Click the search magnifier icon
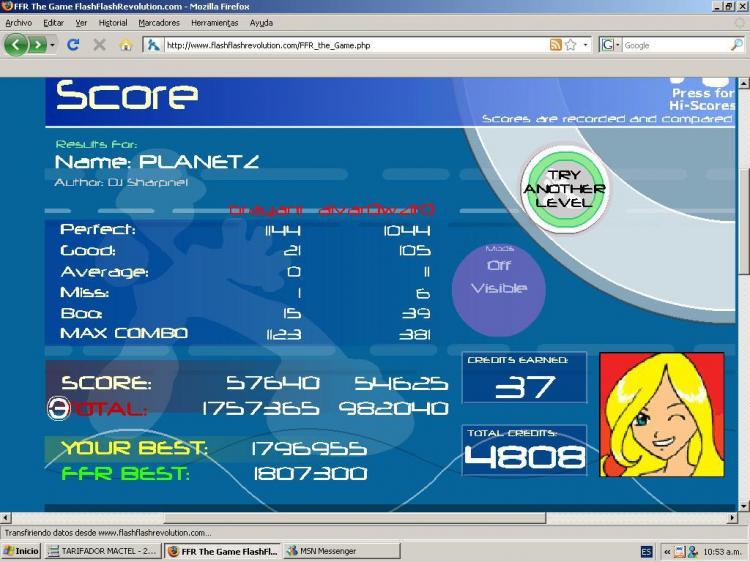The image size is (750, 562). [737, 45]
